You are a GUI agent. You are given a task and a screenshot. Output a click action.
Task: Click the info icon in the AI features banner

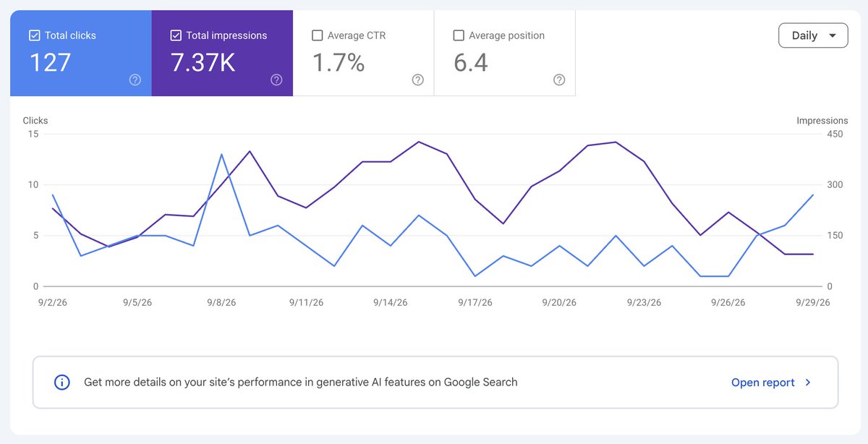[63, 383]
